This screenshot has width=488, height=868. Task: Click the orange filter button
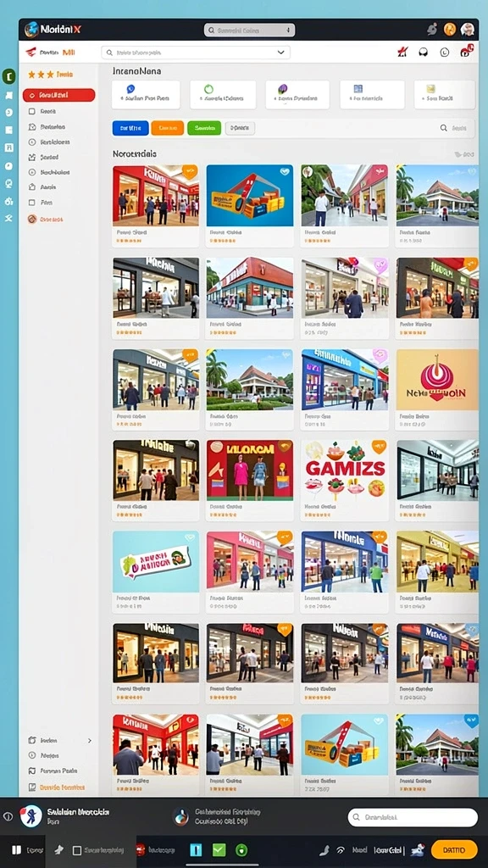(167, 128)
